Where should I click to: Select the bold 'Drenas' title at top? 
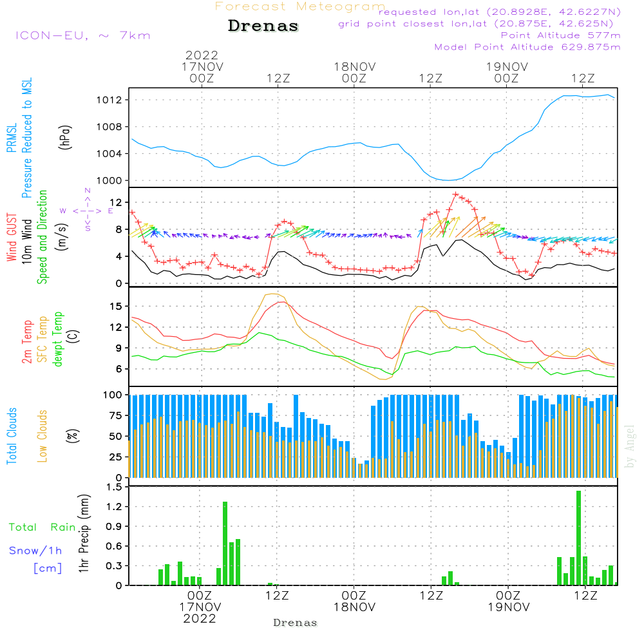click(263, 26)
